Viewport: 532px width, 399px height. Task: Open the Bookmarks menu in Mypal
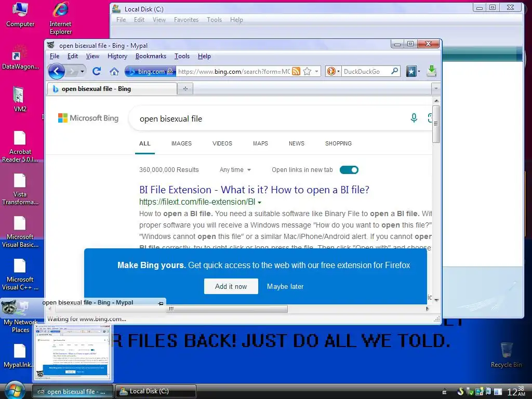pos(151,56)
